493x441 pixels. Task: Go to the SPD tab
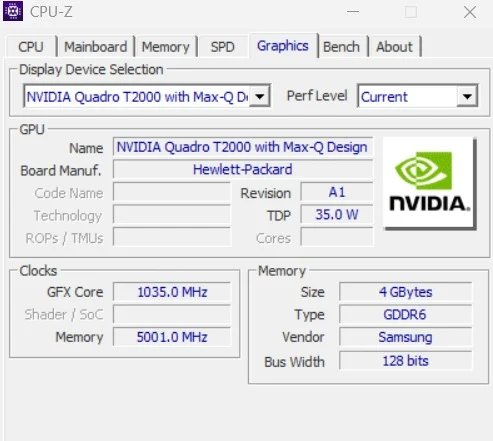point(223,47)
